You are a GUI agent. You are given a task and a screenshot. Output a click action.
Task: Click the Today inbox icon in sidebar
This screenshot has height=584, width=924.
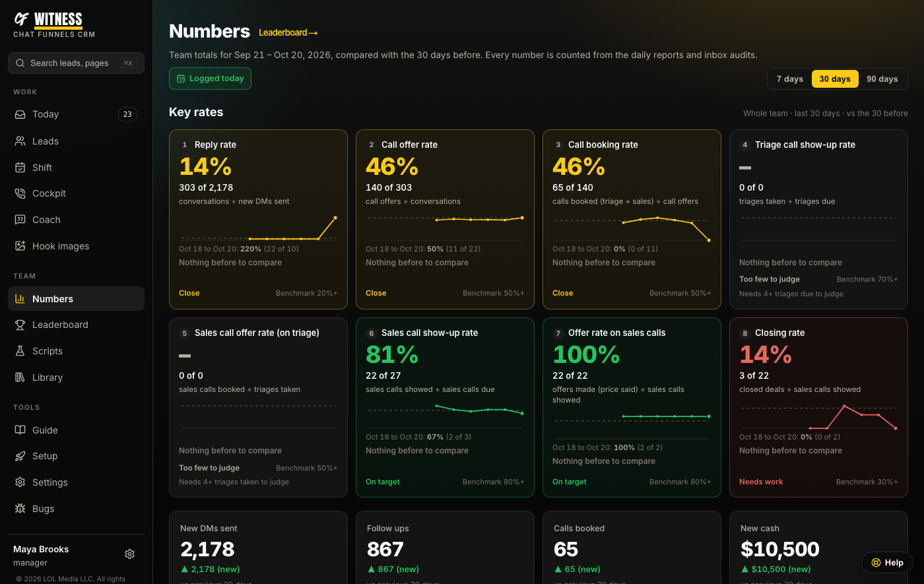[20, 114]
